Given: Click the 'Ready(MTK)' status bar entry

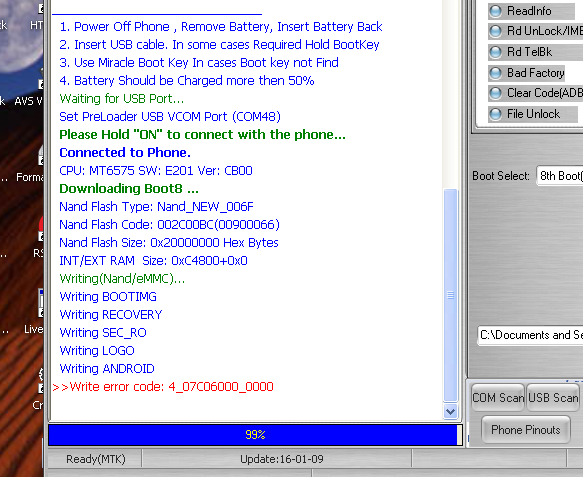Looking at the screenshot, I should pyautogui.click(x=96, y=459).
